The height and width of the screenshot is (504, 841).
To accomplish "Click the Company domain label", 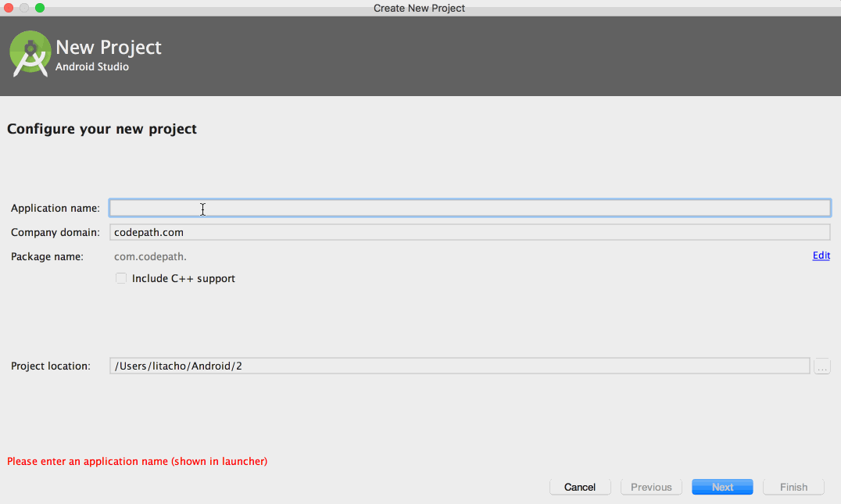I will 55,232.
